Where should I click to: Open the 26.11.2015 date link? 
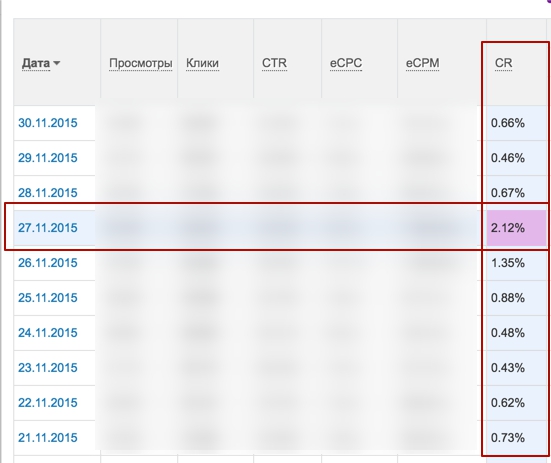[x=47, y=263]
